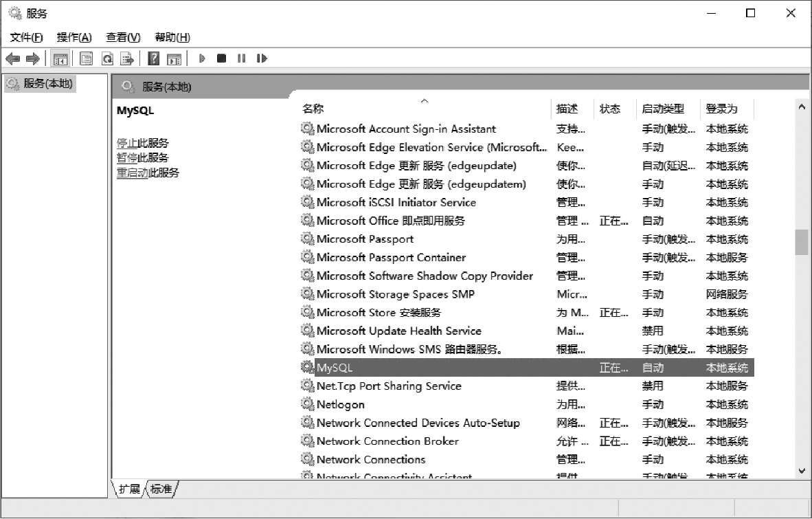Screen dimensions: 812x519
Task: Toggle the show/hide action pane button
Action: pyautogui.click(x=174, y=58)
